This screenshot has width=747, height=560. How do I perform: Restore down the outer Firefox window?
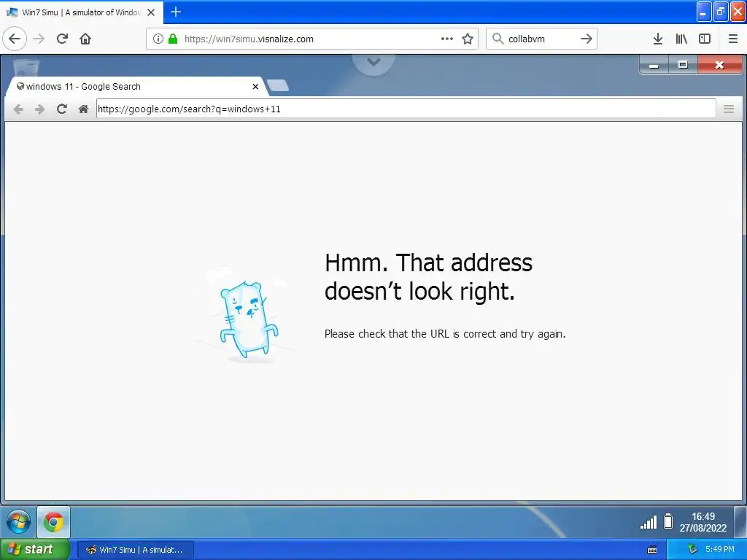[x=721, y=12]
